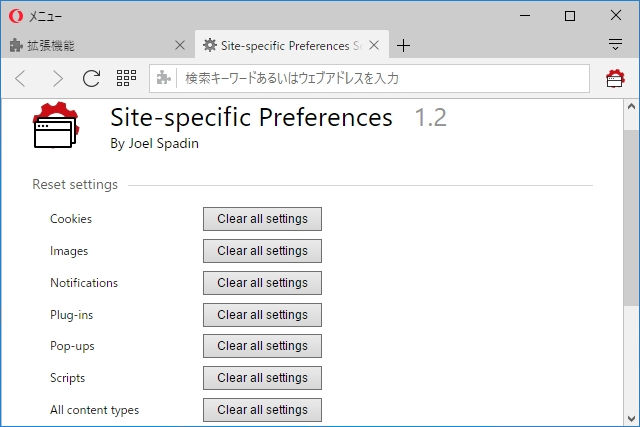Click the 'Reset settings' section label

pyautogui.click(x=75, y=185)
